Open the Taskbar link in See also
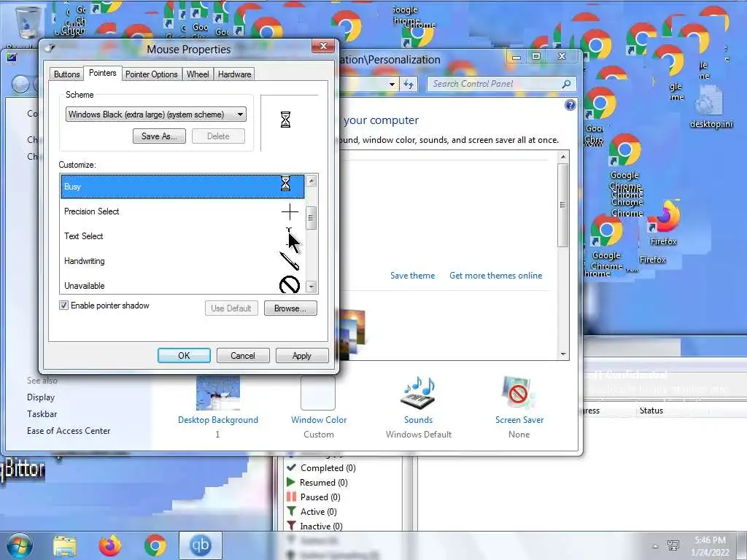Image resolution: width=747 pixels, height=560 pixels. coord(42,414)
